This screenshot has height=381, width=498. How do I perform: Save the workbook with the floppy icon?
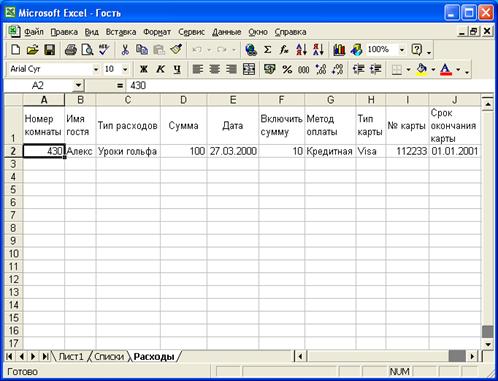[49, 50]
